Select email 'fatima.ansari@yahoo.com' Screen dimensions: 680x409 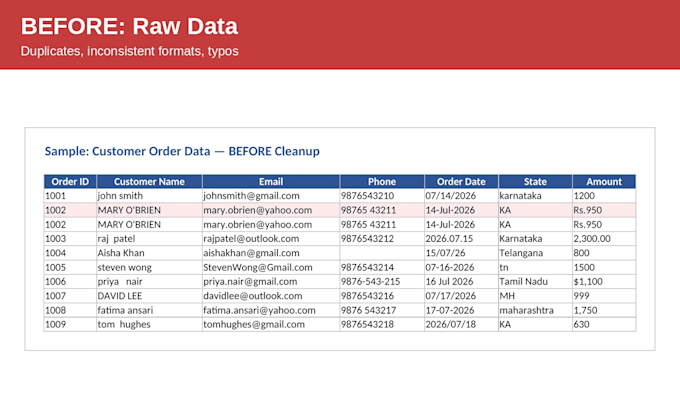point(271,310)
